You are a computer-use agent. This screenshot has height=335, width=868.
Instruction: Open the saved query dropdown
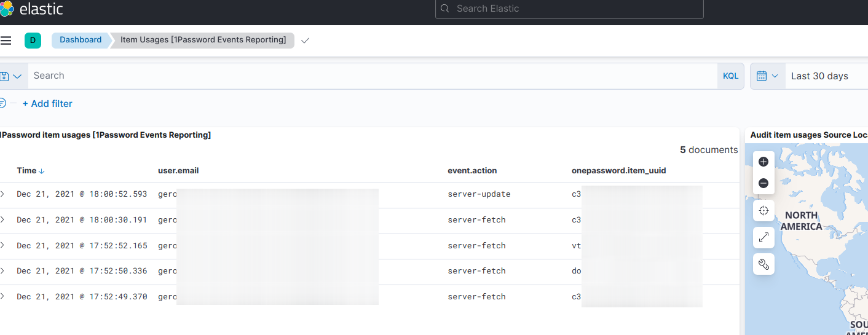point(12,76)
